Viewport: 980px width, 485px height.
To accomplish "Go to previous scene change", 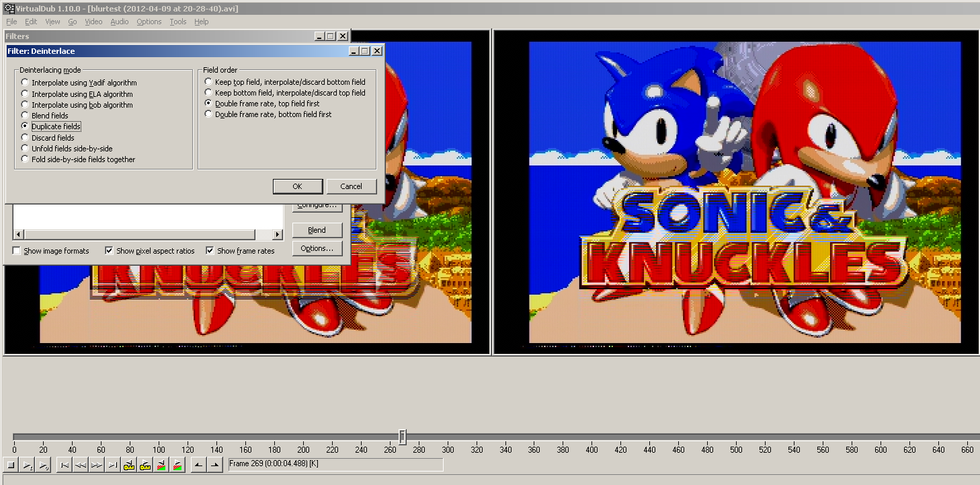I will (x=161, y=465).
